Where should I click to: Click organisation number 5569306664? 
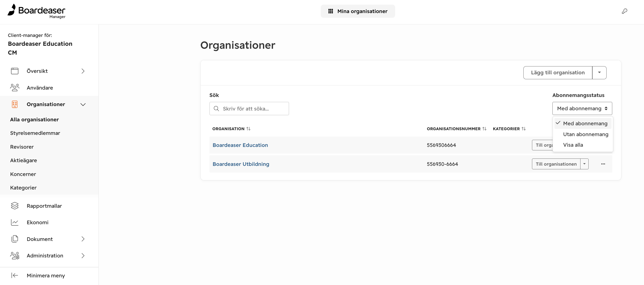441,145
